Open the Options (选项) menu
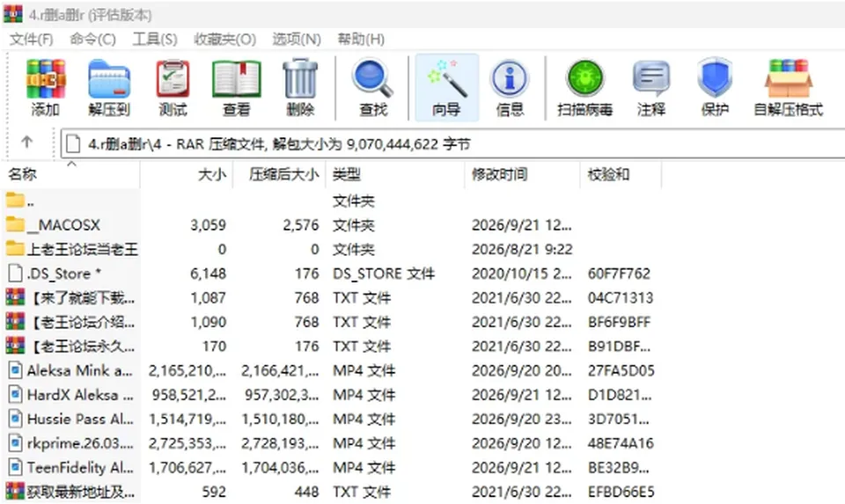 [297, 40]
